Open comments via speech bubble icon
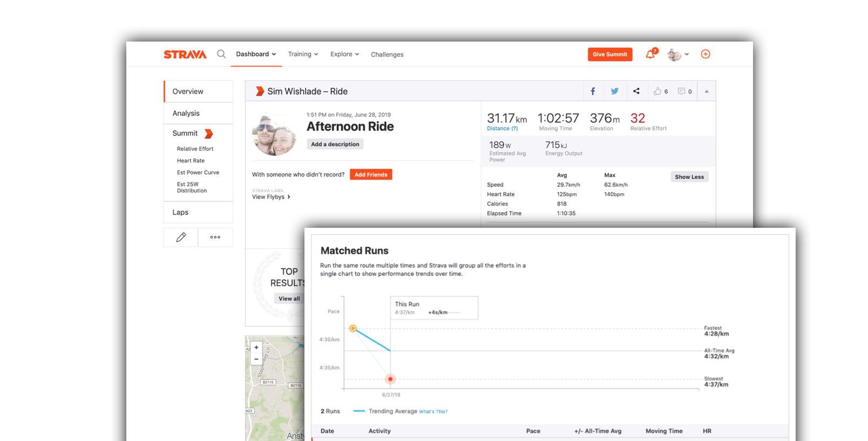Image resolution: width=868 pixels, height=441 pixels. (681, 91)
